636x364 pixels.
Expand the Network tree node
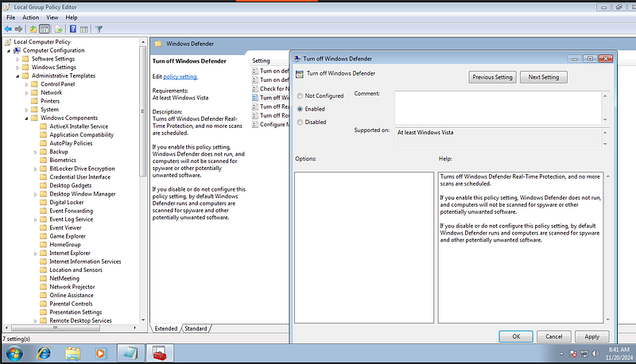tap(26, 93)
